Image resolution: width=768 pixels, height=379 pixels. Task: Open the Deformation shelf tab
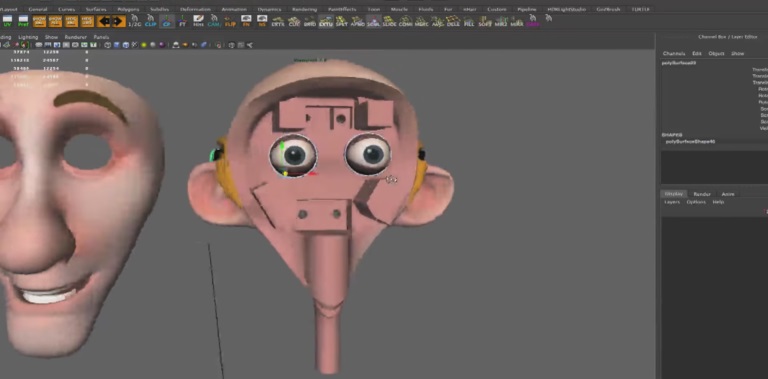tap(195, 9)
